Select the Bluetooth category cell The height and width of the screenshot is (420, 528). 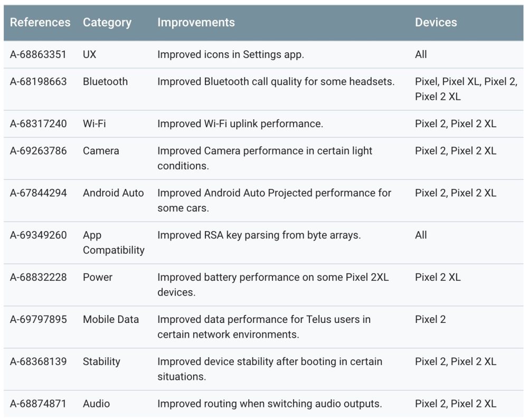[105, 82]
